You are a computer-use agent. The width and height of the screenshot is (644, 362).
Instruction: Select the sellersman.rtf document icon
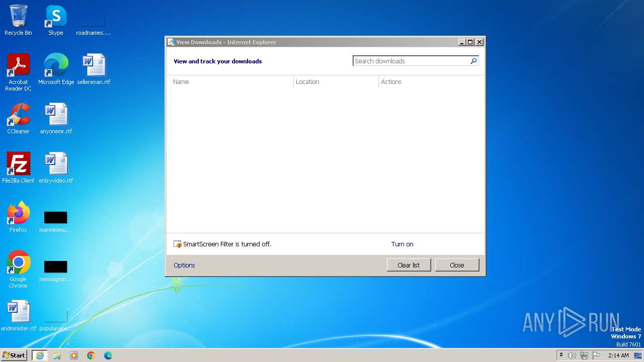pyautogui.click(x=94, y=69)
